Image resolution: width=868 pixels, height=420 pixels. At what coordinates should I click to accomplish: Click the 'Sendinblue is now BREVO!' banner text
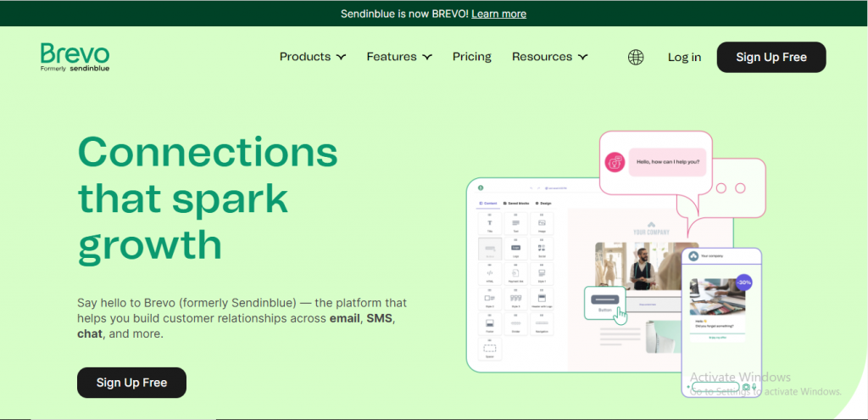point(404,14)
